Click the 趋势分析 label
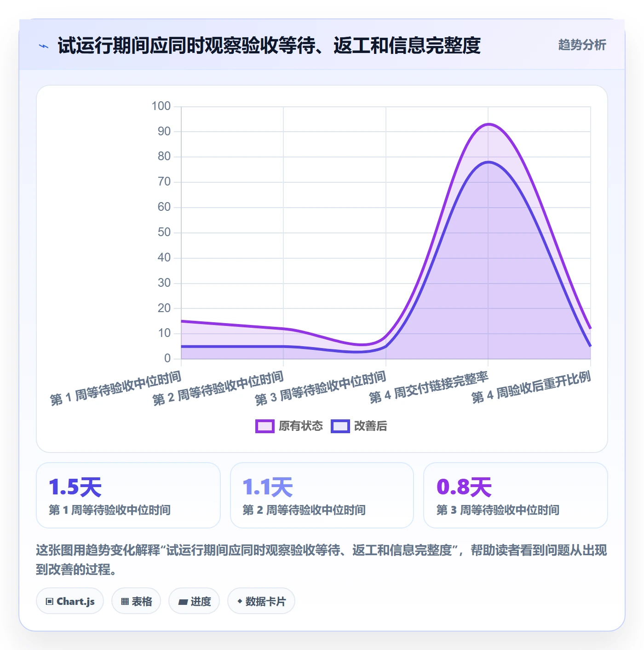The image size is (644, 650). point(582,45)
